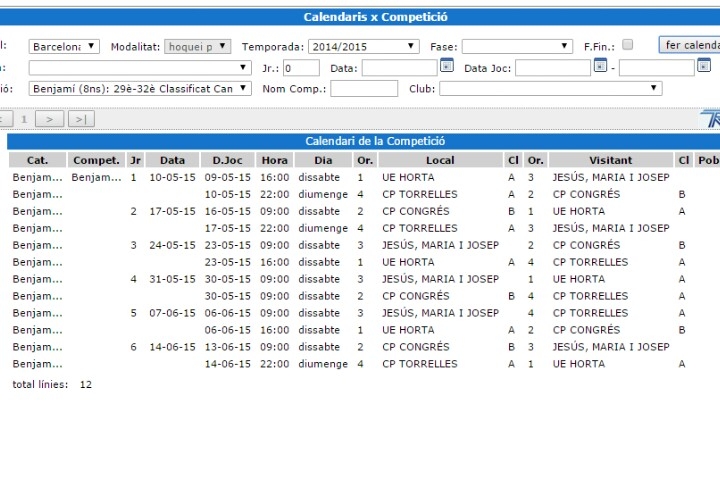Tick the F.Fin. checkbox
The height and width of the screenshot is (483, 720).
tap(627, 45)
